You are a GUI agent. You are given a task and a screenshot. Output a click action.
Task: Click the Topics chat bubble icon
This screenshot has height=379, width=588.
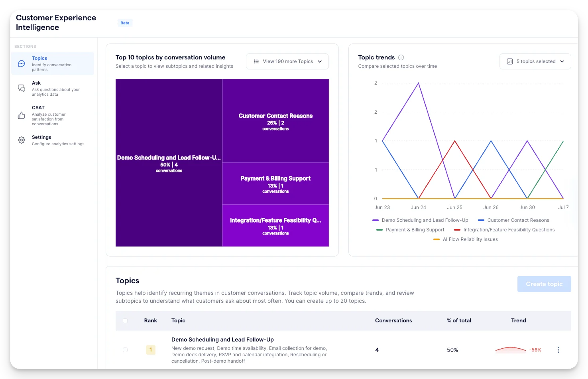[x=22, y=64]
